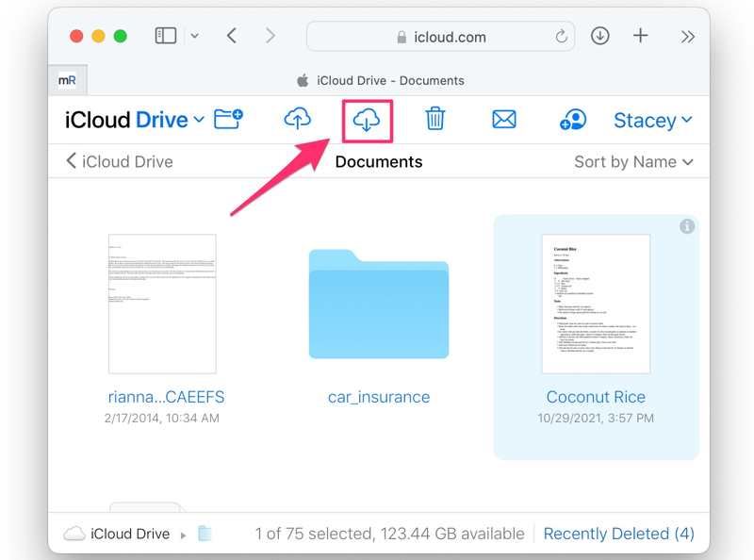Create a new folder in iCloud Drive
This screenshot has height=560, width=754.
point(228,120)
